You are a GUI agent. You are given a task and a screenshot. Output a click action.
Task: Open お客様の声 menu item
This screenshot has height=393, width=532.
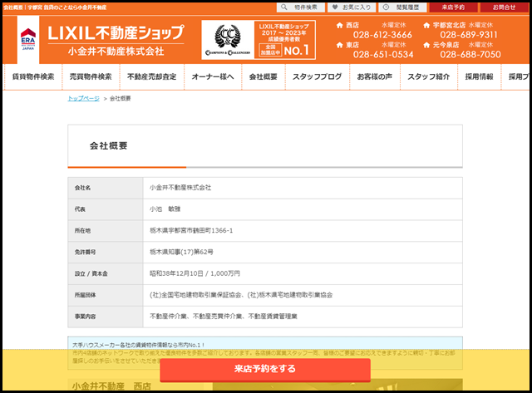click(375, 77)
